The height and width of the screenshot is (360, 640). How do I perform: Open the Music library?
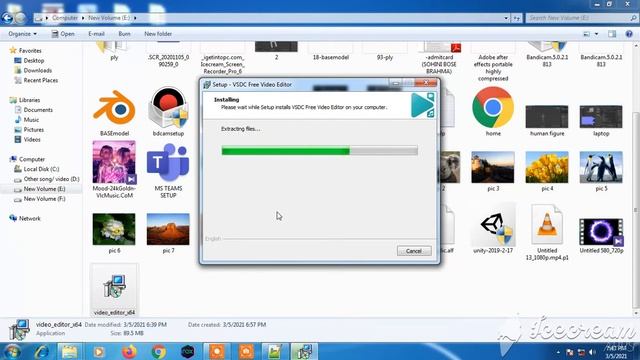(x=31, y=120)
